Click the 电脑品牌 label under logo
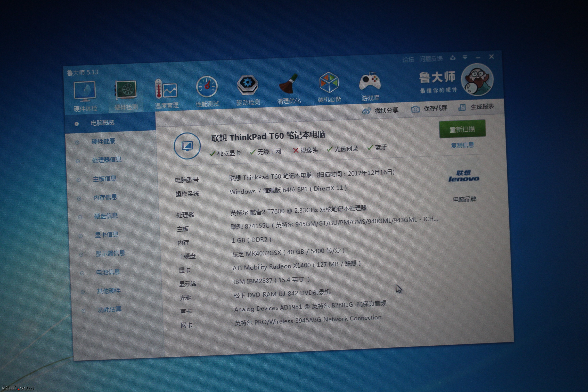Viewport: 588px width, 392px height. 464,199
